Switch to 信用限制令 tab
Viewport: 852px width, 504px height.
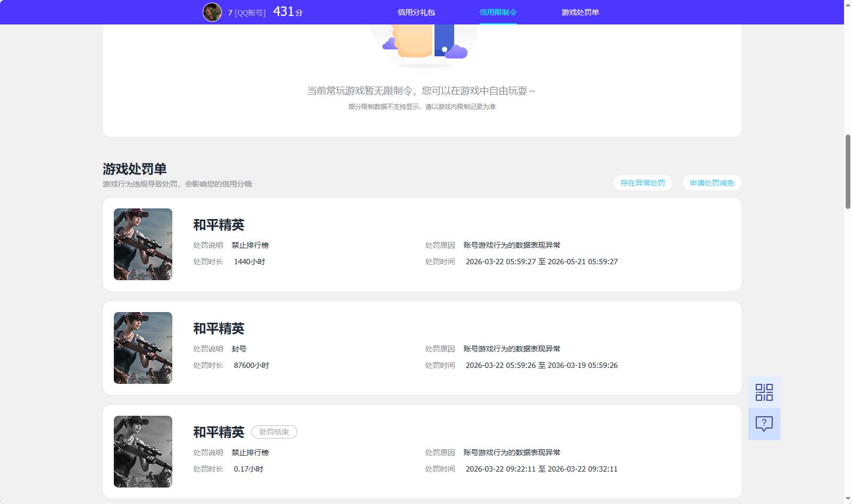(x=498, y=12)
